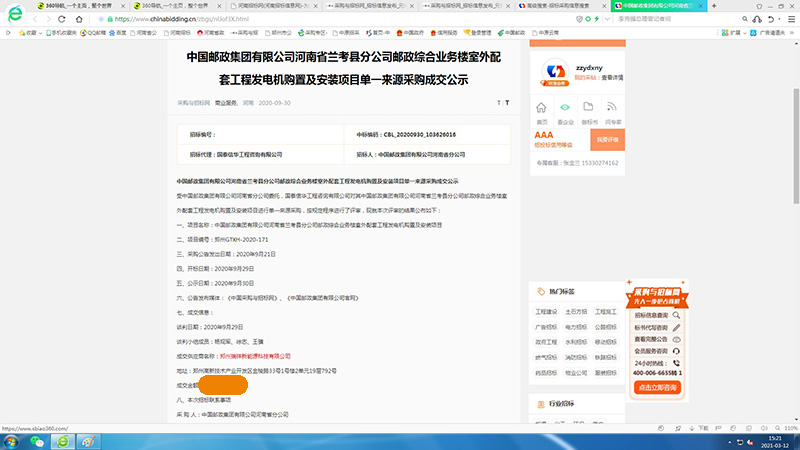The height and width of the screenshot is (450, 800).
Task: Click the orange 我要评级 button
Action: pyautogui.click(x=608, y=140)
